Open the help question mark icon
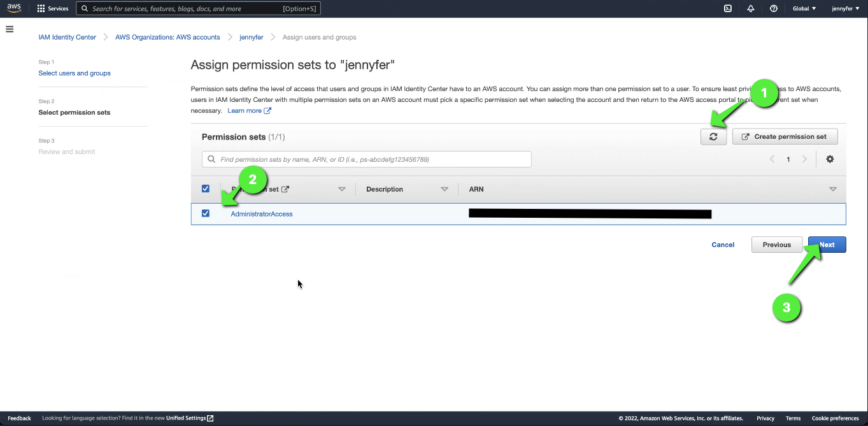Viewport: 868px width, 426px height. [x=774, y=9]
